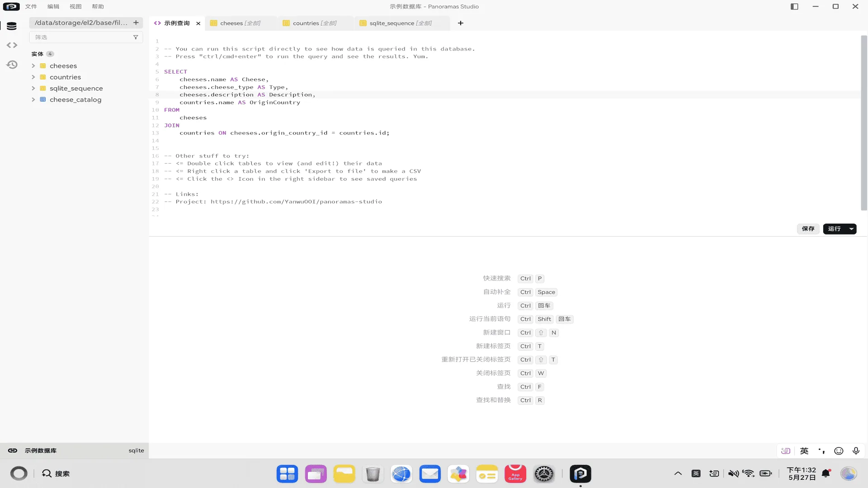Viewport: 868px width, 488px height.
Task: Click the 示例数据库 connection name
Action: click(41, 450)
